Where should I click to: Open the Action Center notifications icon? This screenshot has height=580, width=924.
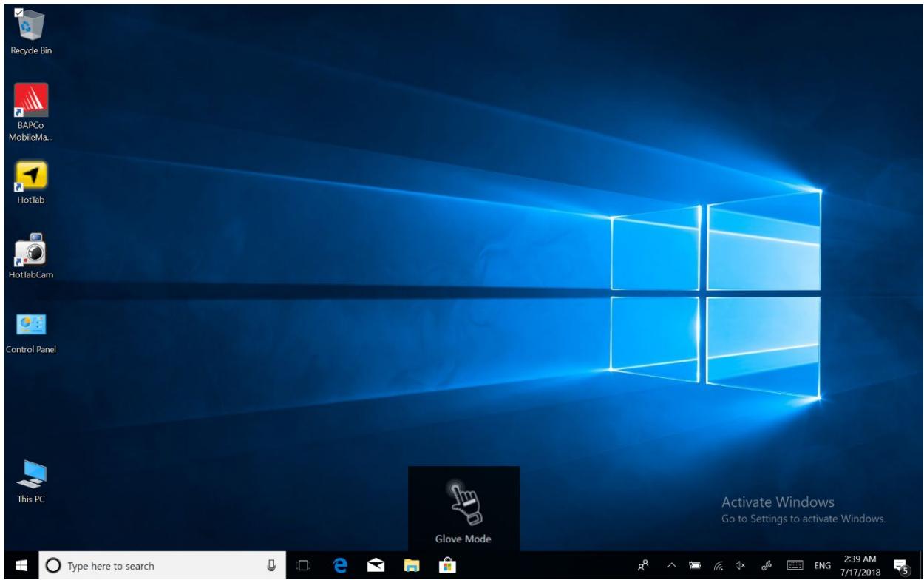901,566
